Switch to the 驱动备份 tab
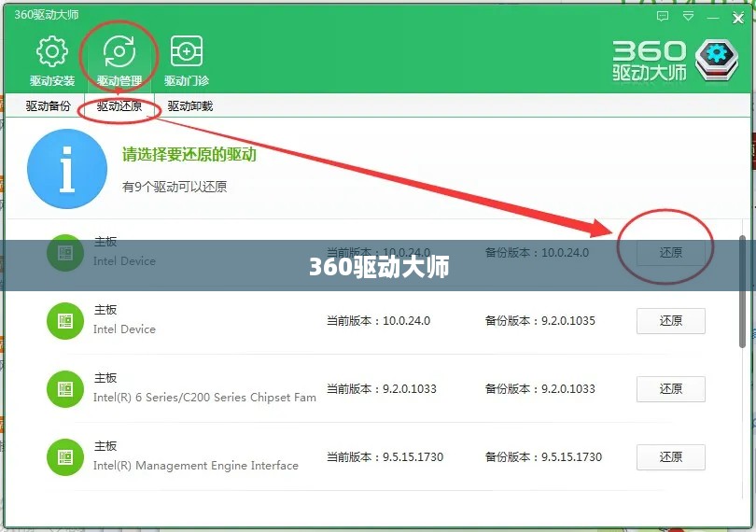This screenshot has height=532, width=756. tap(49, 106)
